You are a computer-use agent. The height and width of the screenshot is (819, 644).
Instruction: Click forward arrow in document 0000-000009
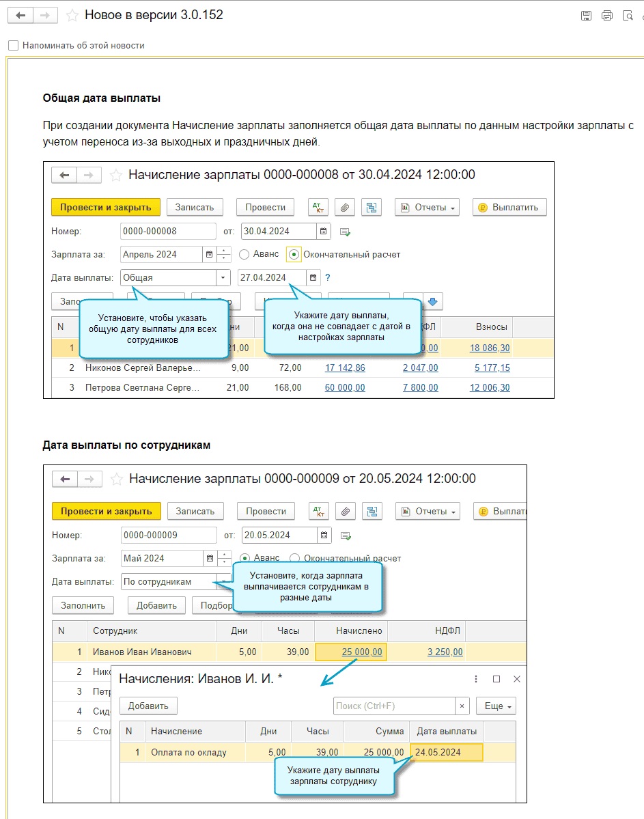click(89, 479)
